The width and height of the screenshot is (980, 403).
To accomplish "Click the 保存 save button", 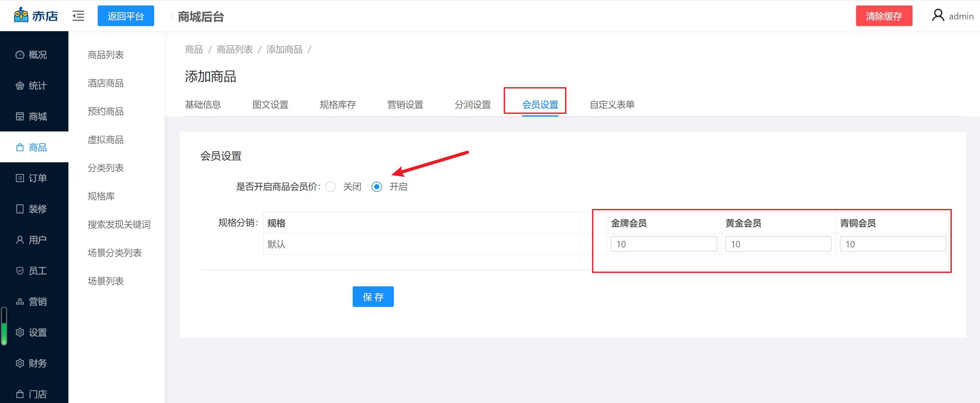I will point(373,296).
